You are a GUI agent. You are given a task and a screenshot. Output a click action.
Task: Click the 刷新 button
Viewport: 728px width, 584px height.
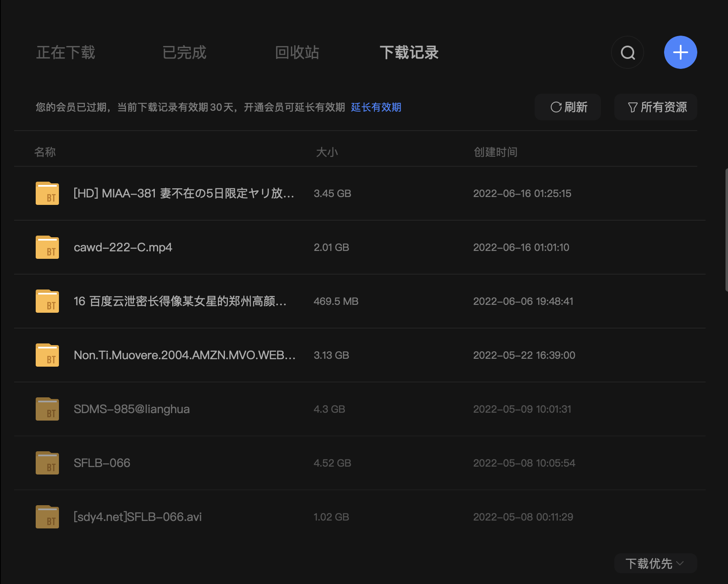(x=568, y=107)
